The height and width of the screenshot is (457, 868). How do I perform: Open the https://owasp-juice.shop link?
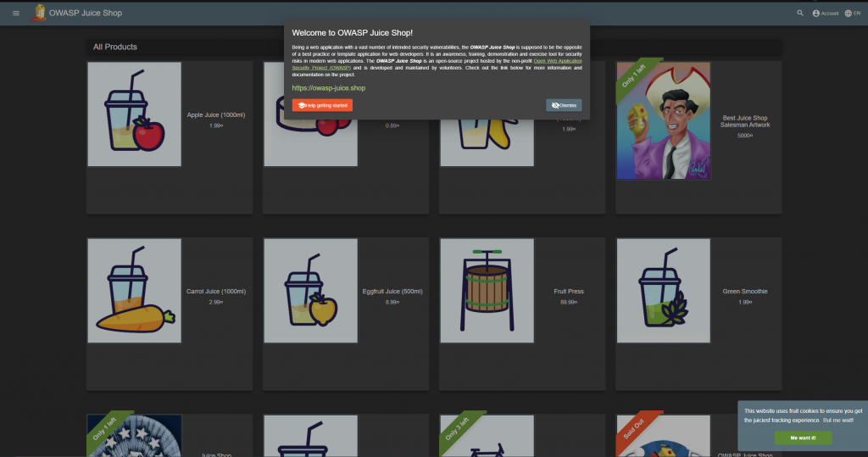[329, 88]
